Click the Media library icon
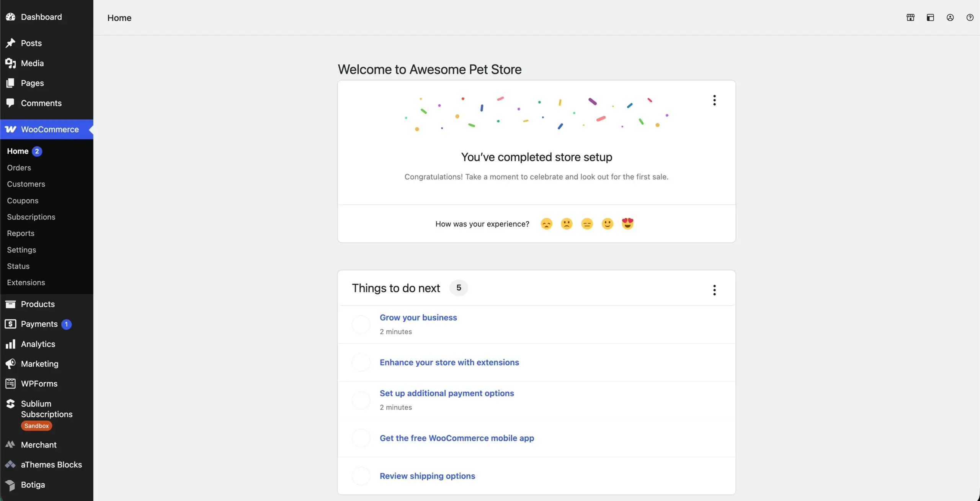Image resolution: width=980 pixels, height=501 pixels. 10,63
